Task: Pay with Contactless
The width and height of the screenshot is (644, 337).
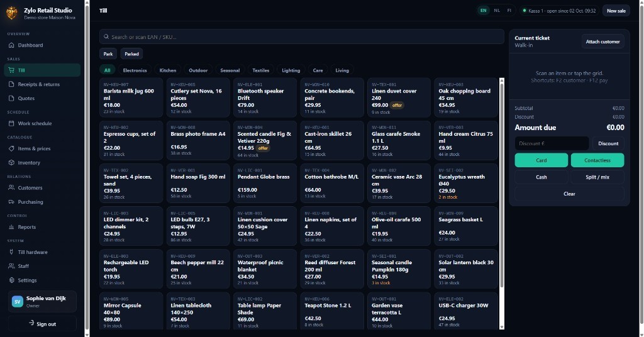Action: coord(597,160)
